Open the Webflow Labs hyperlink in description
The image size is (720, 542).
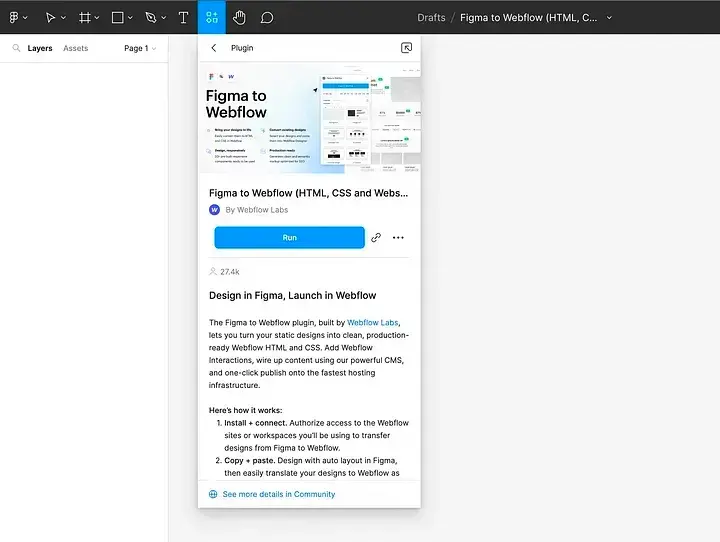click(372, 322)
